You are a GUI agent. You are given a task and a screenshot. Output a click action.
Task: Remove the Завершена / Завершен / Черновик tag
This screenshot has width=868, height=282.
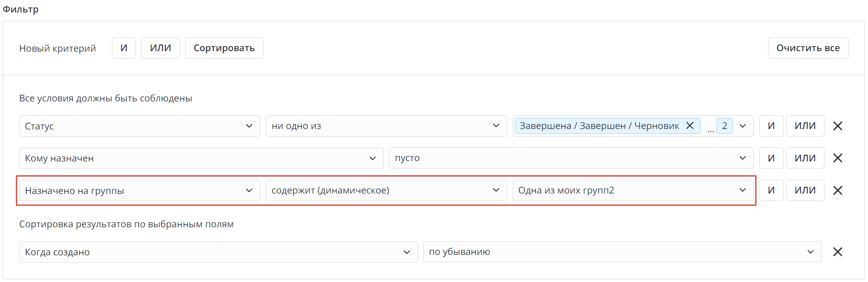pos(690,126)
